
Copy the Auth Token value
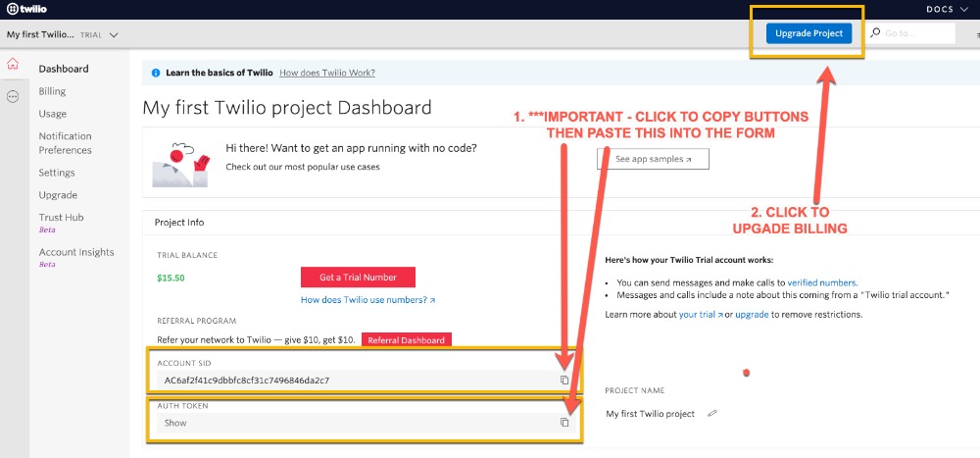(564, 423)
